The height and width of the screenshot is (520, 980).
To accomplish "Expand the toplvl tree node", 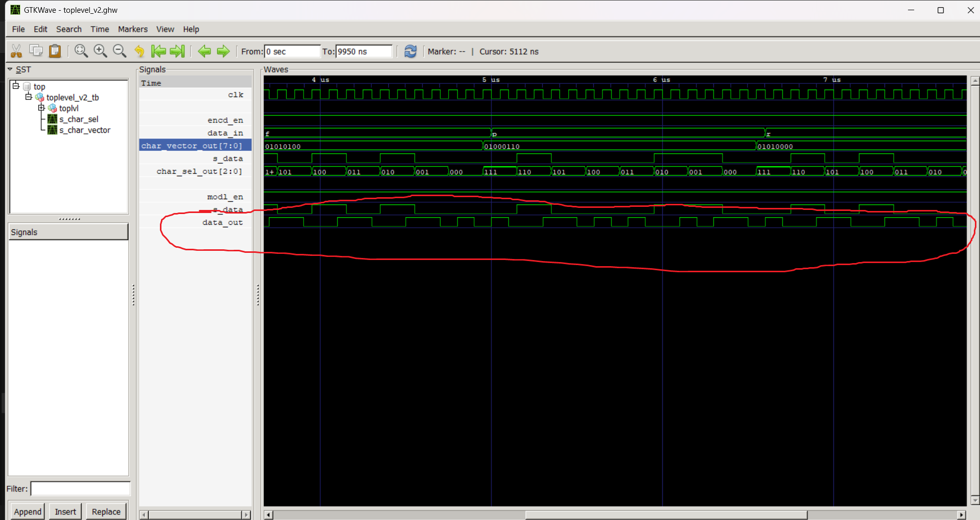I will [41, 108].
